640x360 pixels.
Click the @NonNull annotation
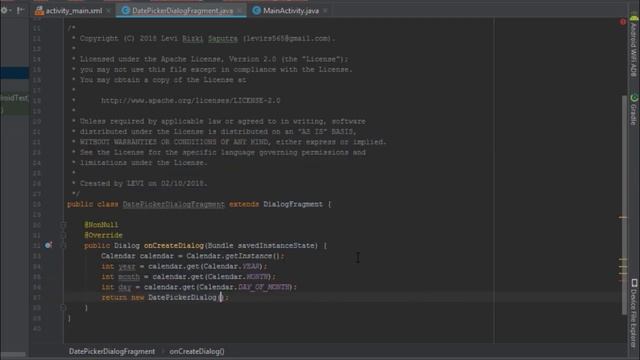tap(101, 225)
